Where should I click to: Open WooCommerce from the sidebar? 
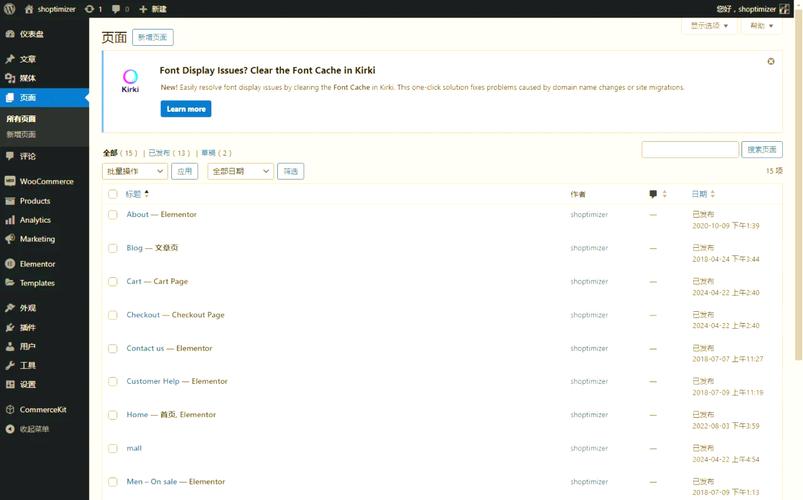(x=46, y=181)
